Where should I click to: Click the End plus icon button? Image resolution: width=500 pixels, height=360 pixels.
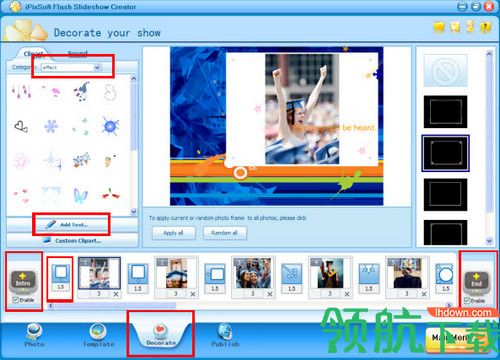pyautogui.click(x=476, y=283)
